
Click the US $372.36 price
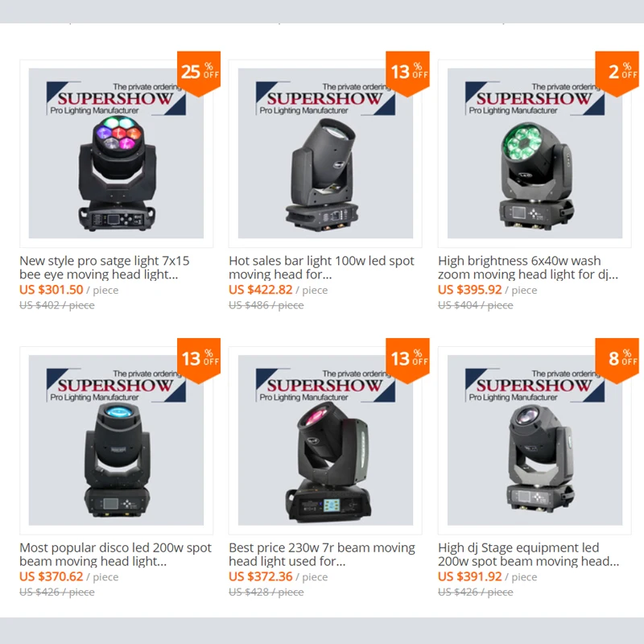(x=261, y=576)
